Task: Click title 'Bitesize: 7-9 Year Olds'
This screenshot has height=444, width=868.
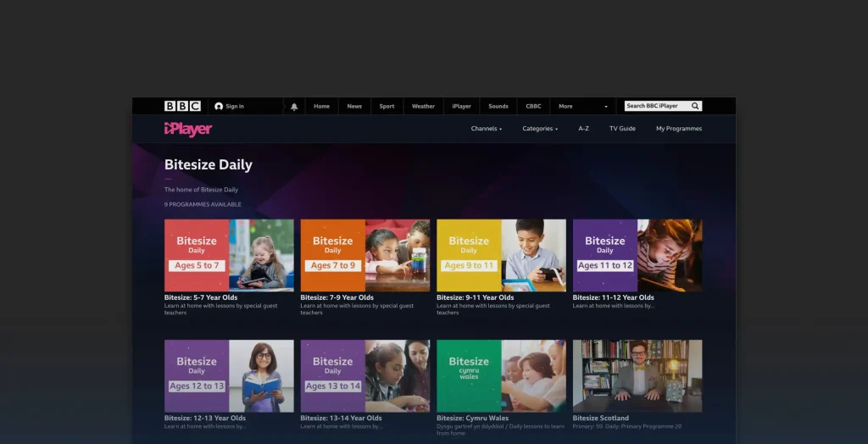Action: (x=337, y=298)
